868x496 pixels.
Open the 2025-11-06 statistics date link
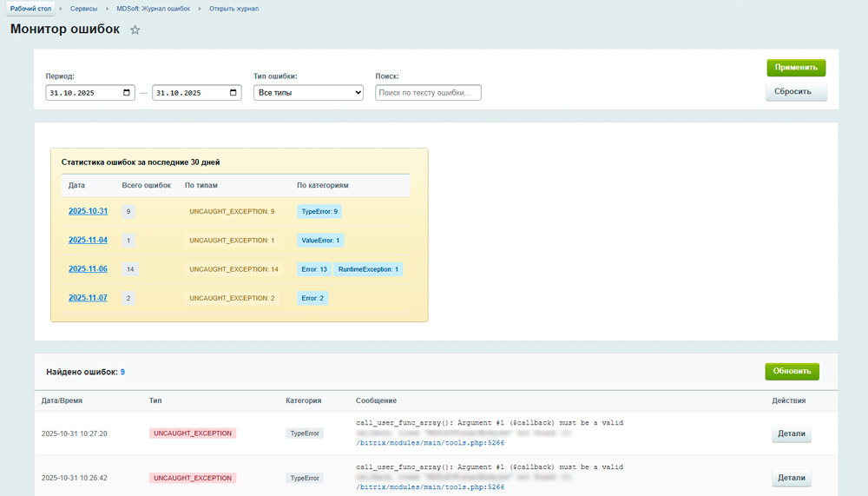point(88,269)
